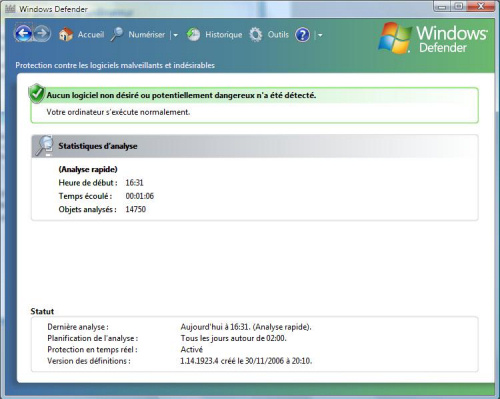Click the green shield checkmark status icon
The width and height of the screenshot is (500, 399).
tap(37, 94)
